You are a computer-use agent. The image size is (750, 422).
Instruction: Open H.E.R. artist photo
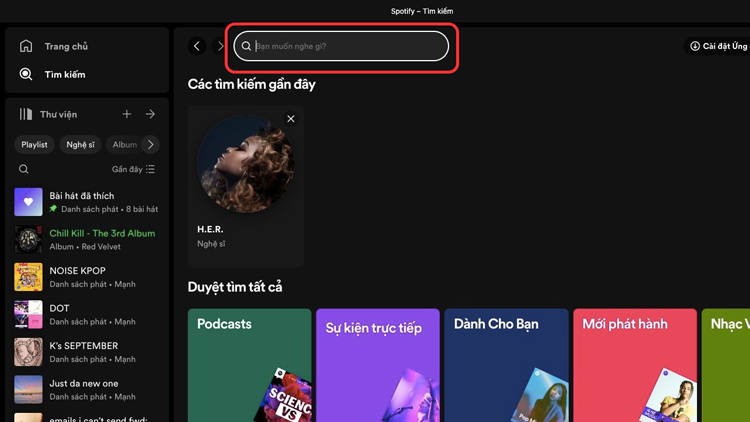click(x=245, y=164)
